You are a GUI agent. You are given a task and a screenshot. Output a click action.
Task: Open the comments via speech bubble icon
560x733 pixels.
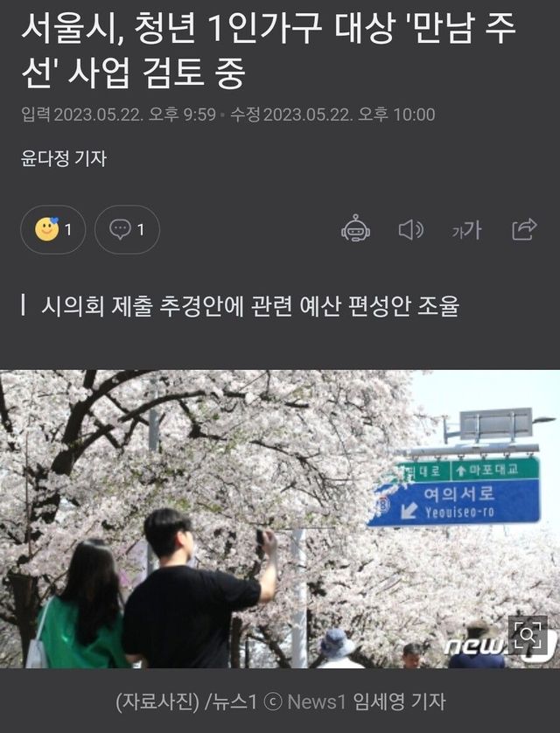pos(120,229)
